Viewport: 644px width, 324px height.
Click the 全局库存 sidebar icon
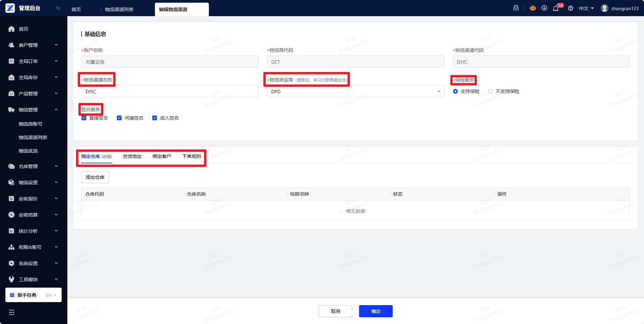(11, 77)
